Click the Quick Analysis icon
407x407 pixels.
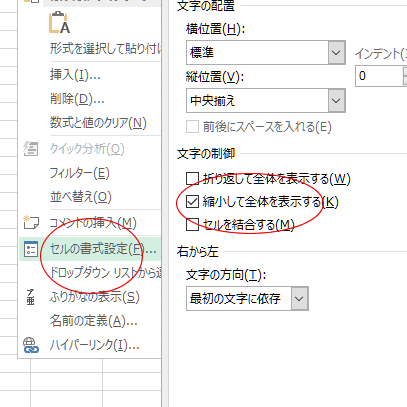31,149
